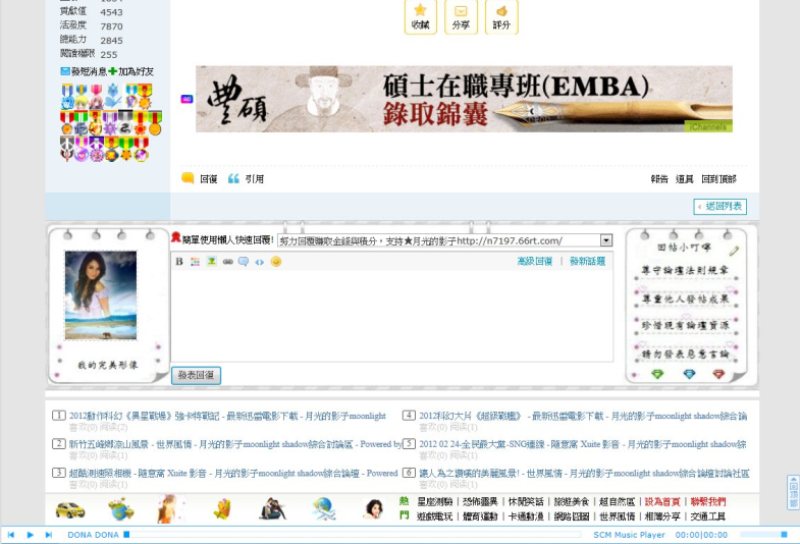Screen dimensions: 800x544
Task: Click the 評分 rate icon
Action: click(502, 16)
